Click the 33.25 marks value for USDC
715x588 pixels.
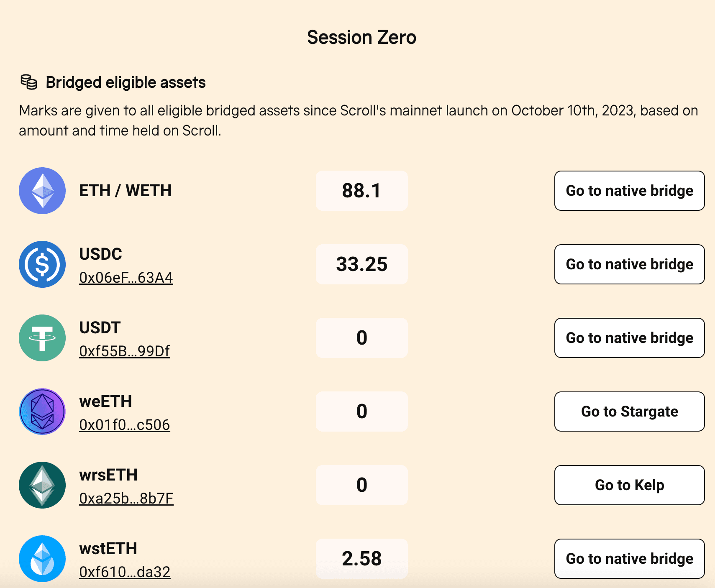click(x=362, y=264)
